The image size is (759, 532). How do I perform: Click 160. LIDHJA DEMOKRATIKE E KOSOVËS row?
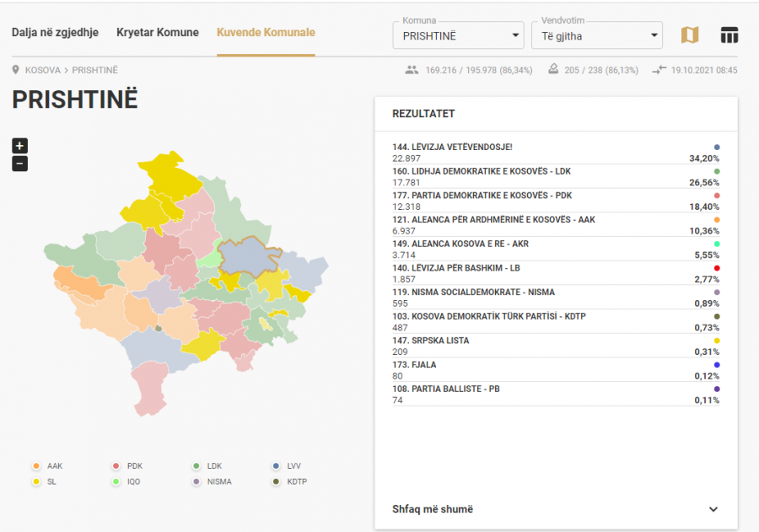(x=556, y=177)
